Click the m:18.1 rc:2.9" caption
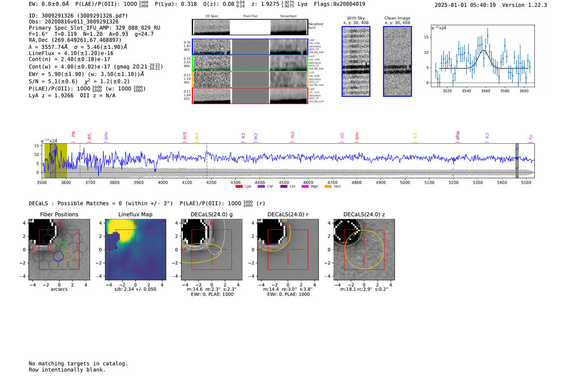Screen dimensions: 576x392 pyautogui.click(x=364, y=289)
